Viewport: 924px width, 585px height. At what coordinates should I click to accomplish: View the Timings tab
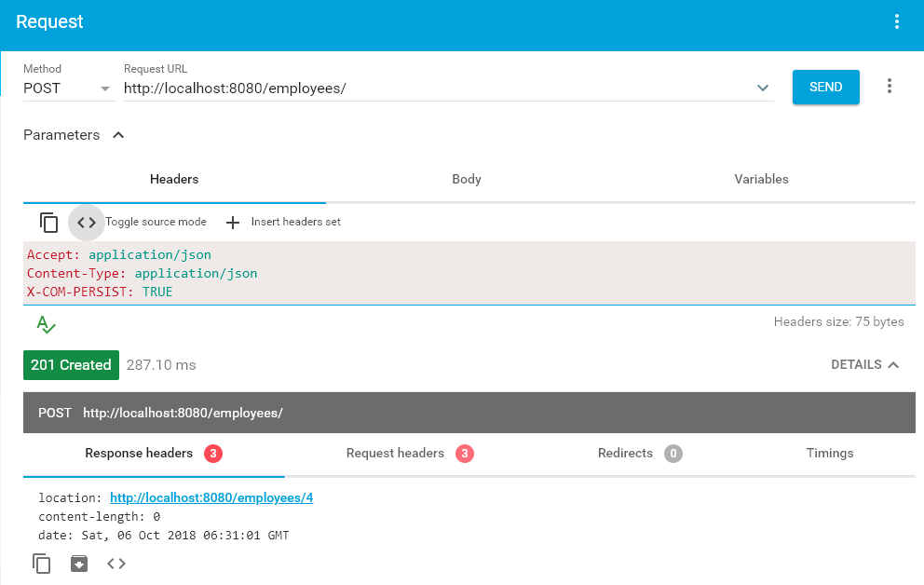pos(829,453)
